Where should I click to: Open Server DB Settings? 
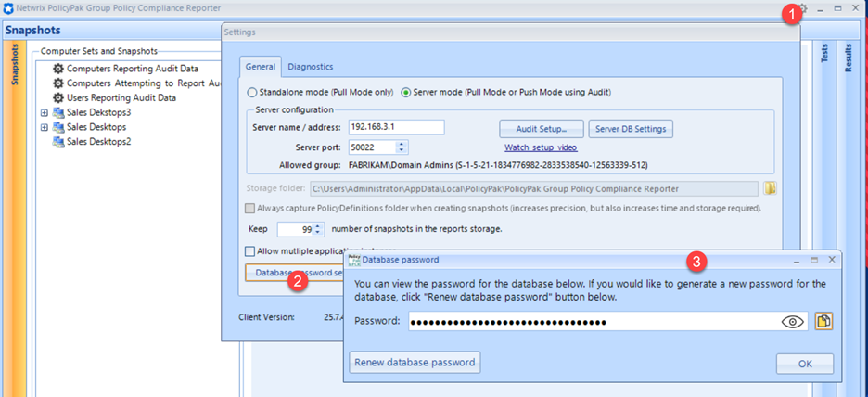coord(630,128)
